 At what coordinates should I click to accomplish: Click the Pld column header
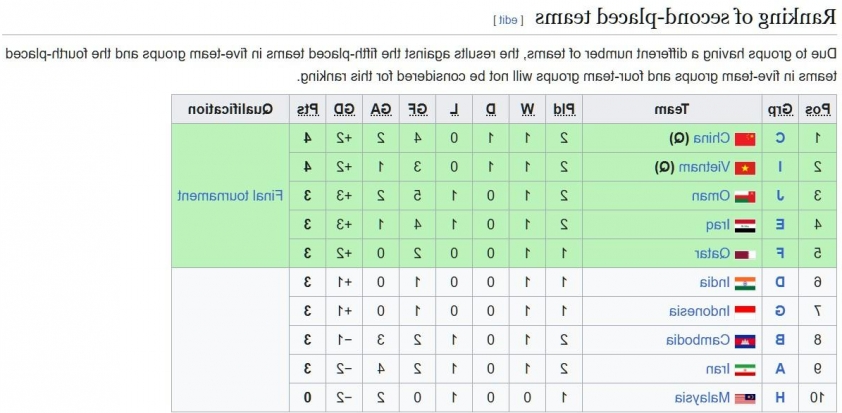[564, 109]
